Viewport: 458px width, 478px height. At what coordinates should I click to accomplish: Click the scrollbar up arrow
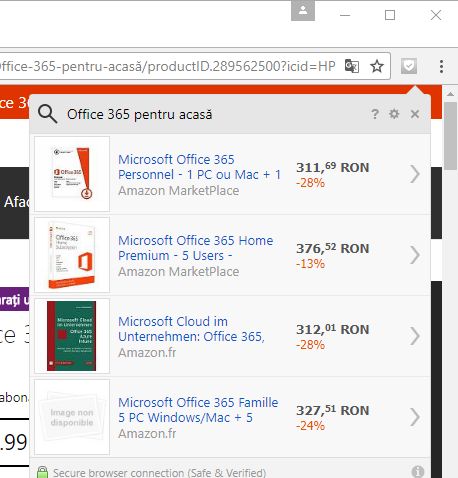pos(451,94)
